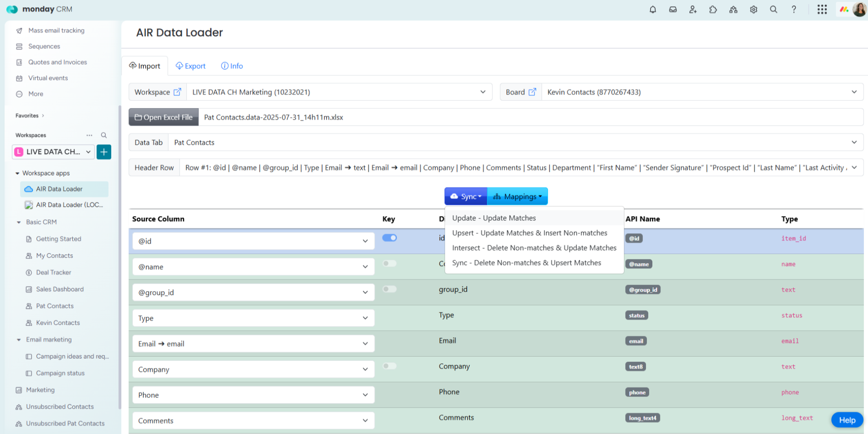
Task: Switch to the Import tab
Action: coord(145,66)
